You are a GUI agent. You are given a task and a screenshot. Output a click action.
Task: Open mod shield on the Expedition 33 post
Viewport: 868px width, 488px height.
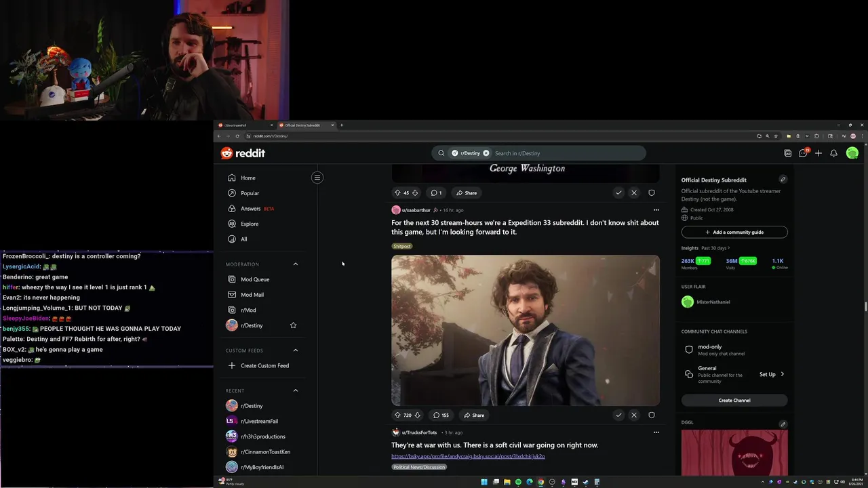[652, 415]
